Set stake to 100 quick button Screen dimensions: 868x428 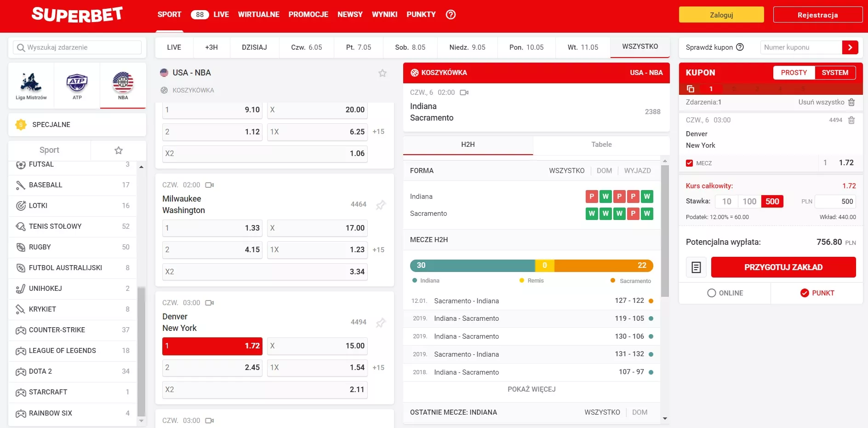point(749,202)
